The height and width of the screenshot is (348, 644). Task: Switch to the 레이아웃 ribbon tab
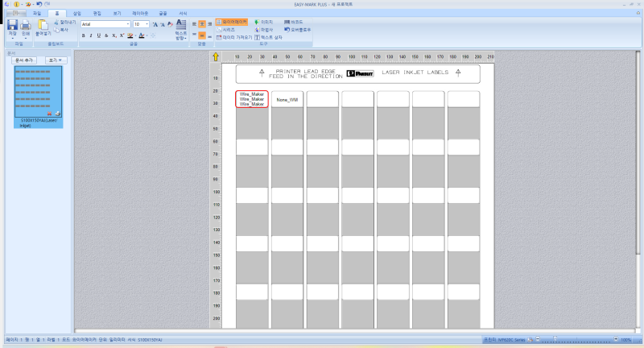139,13
